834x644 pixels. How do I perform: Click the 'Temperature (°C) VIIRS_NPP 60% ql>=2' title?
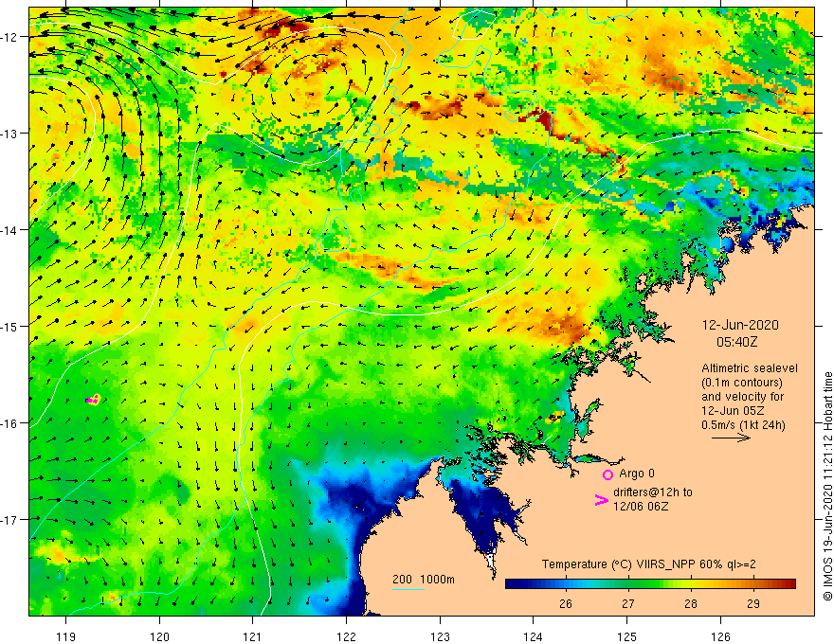point(649,564)
